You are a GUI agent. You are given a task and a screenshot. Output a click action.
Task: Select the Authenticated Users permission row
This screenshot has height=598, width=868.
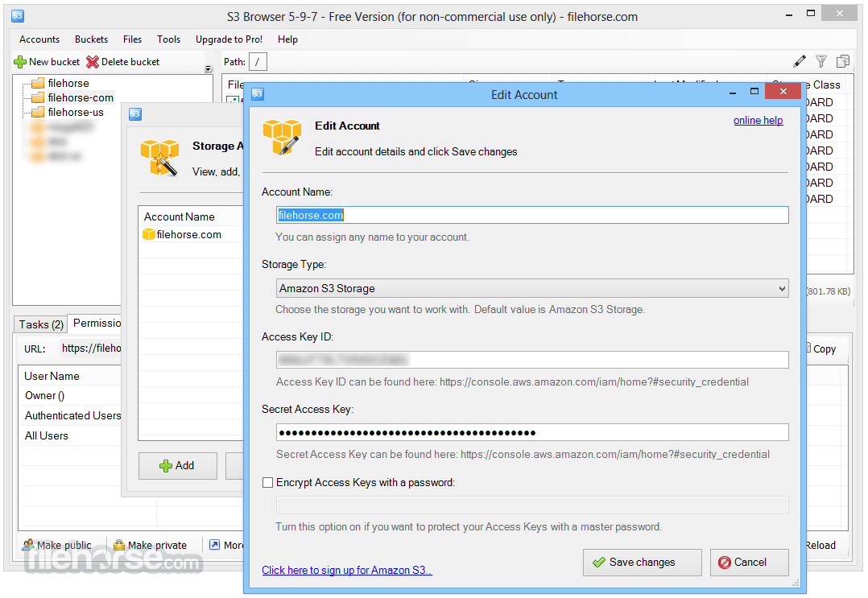(x=70, y=415)
